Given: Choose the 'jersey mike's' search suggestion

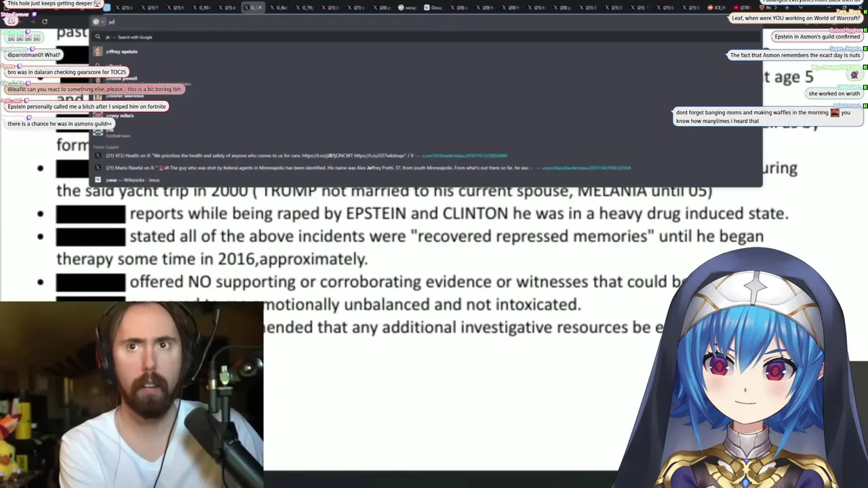Looking at the screenshot, I should [426, 115].
